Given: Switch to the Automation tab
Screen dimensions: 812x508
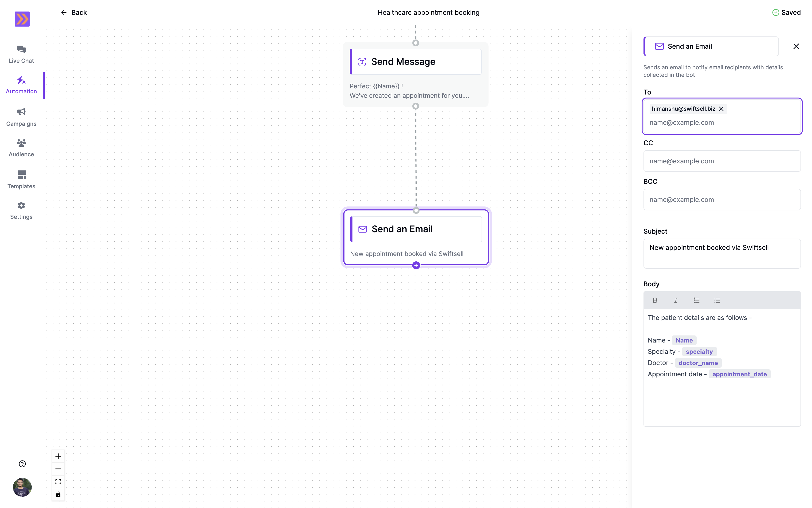Looking at the screenshot, I should [x=21, y=85].
